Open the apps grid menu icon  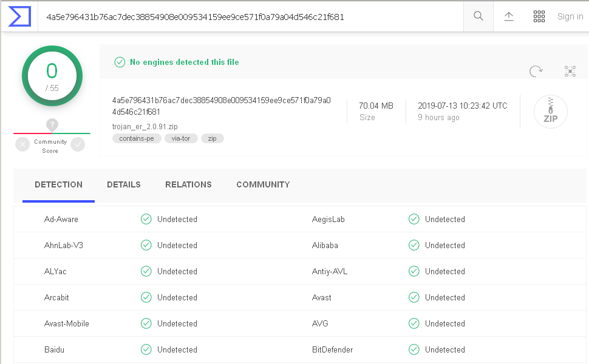(539, 16)
